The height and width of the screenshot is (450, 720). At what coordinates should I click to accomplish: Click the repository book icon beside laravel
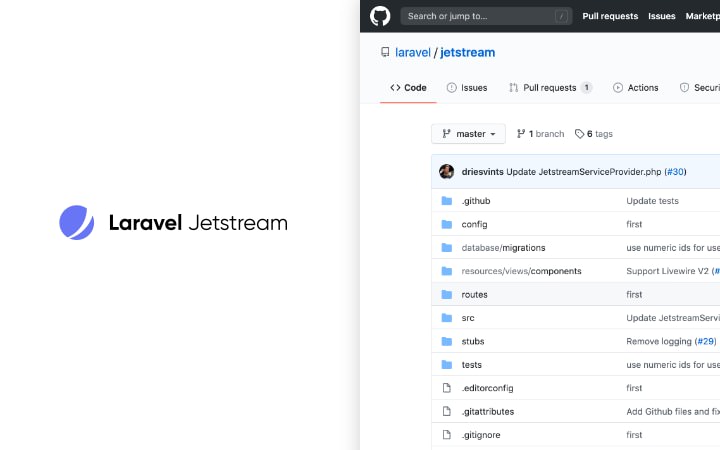385,52
